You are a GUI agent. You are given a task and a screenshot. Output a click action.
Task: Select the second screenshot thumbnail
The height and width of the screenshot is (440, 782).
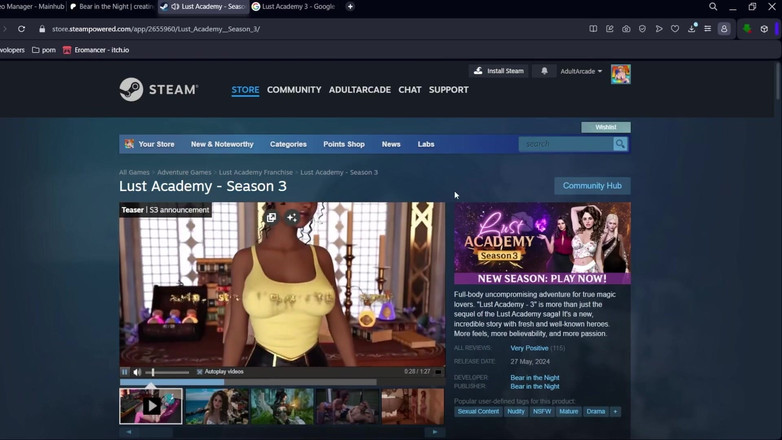point(217,407)
